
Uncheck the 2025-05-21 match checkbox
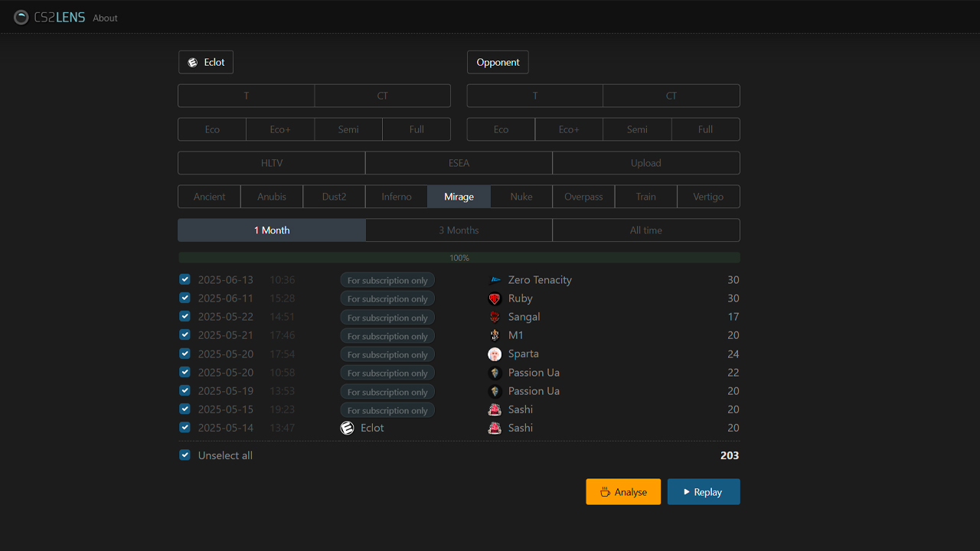(x=185, y=334)
